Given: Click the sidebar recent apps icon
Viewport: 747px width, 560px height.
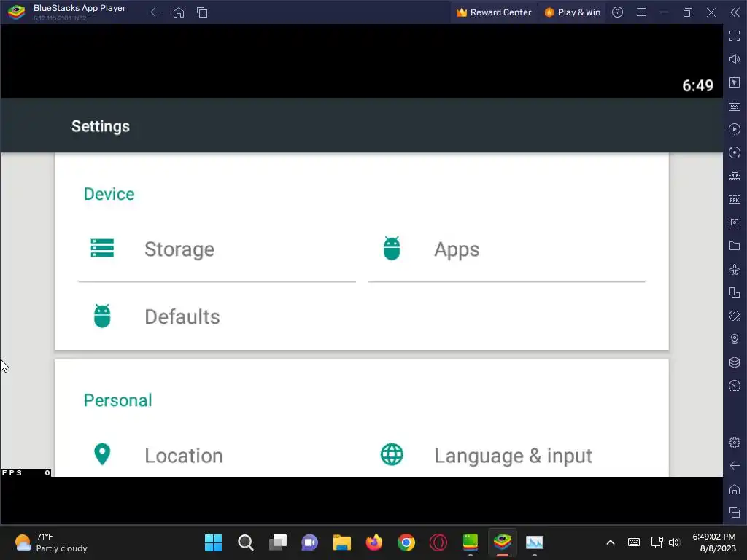Looking at the screenshot, I should click(x=735, y=513).
